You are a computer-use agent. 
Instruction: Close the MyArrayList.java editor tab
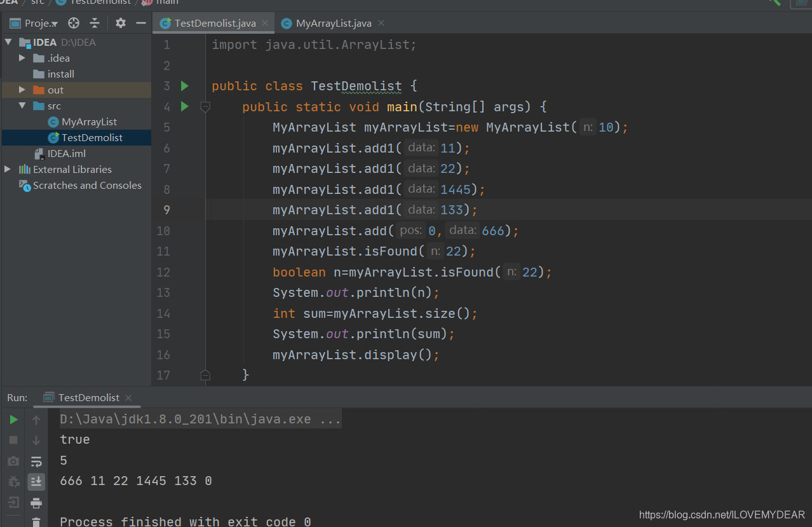click(381, 24)
